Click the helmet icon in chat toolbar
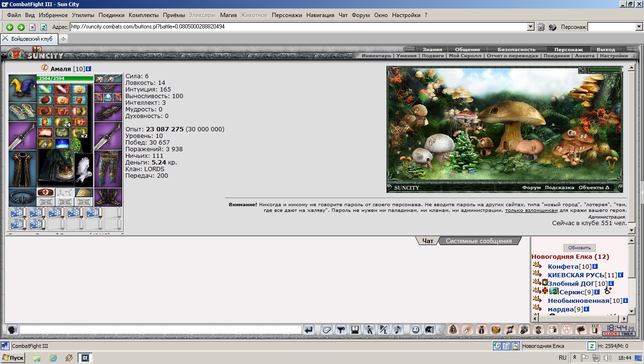Image resolution: width=644 pixels, height=364 pixels. tap(429, 329)
